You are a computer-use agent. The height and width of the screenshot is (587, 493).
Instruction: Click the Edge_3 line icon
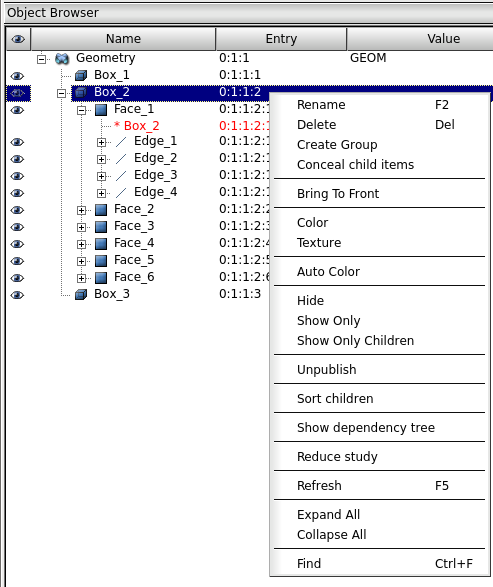121,176
